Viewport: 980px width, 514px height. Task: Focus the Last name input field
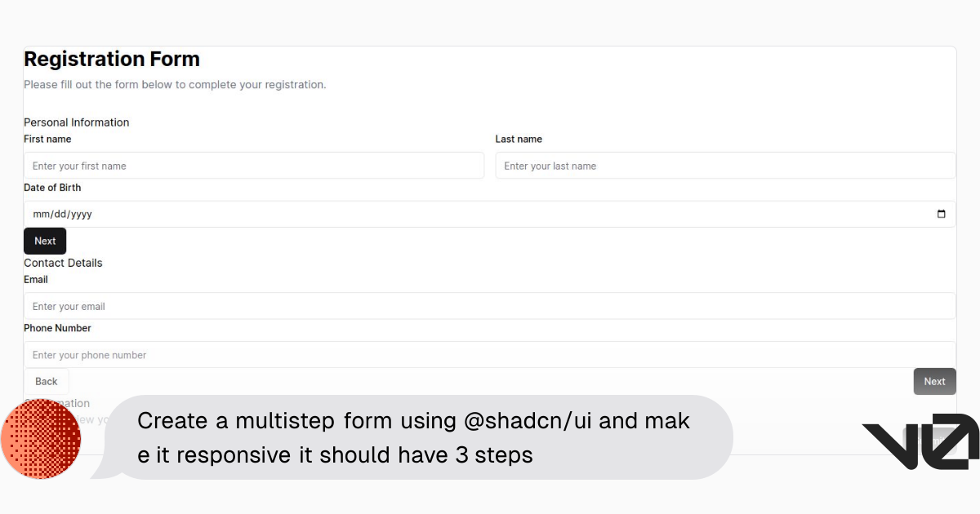(x=725, y=166)
